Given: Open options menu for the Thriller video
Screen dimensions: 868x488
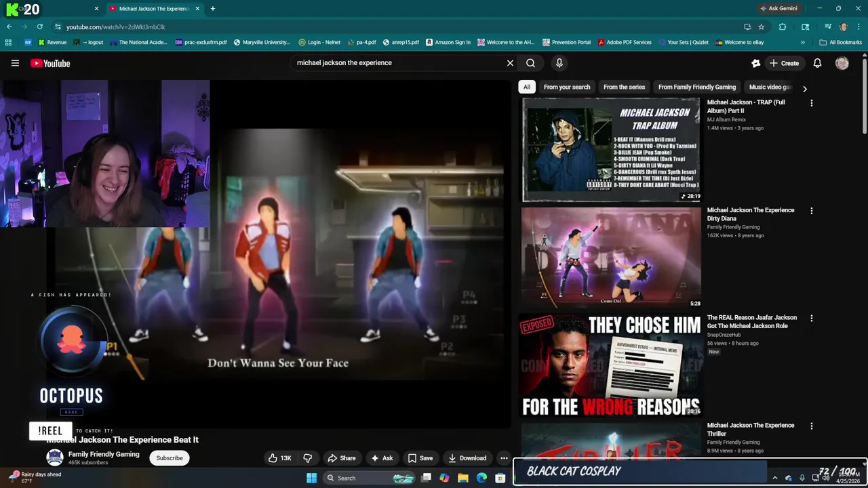Looking at the screenshot, I should tap(811, 426).
